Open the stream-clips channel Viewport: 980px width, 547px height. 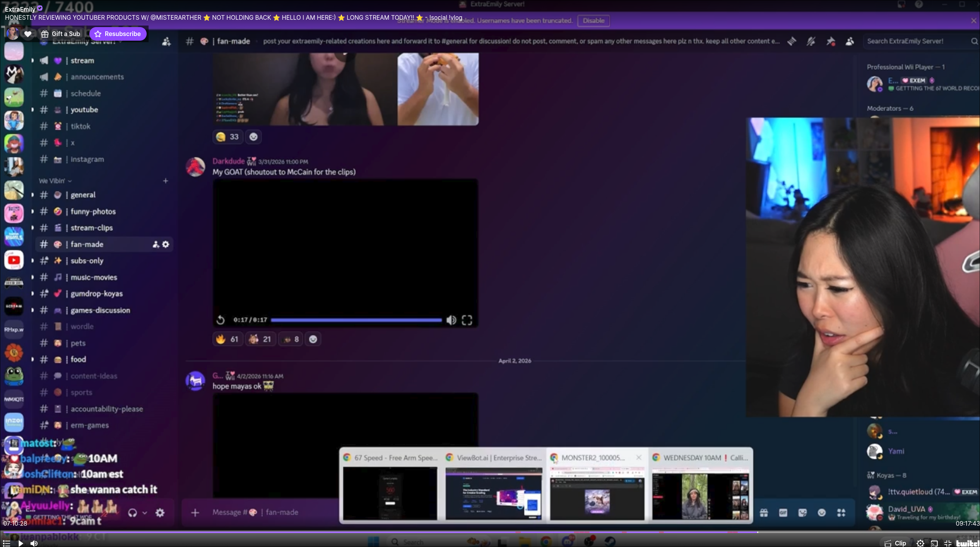(x=91, y=228)
